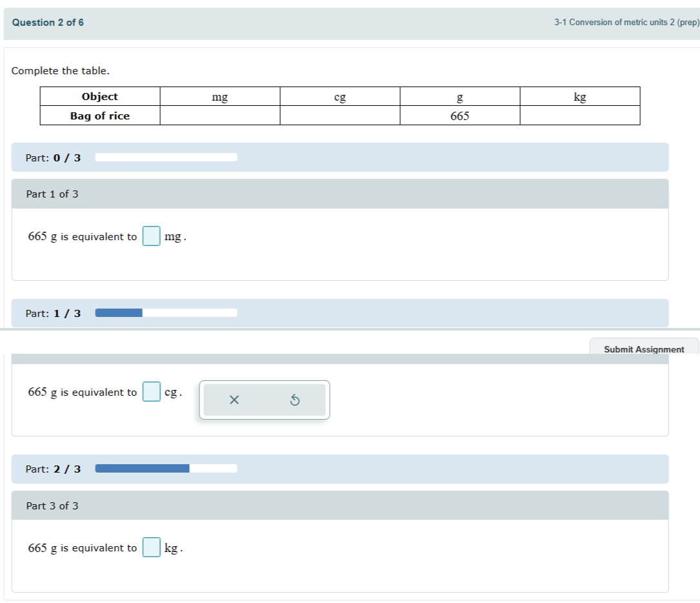Click the cg column header cell

point(340,96)
